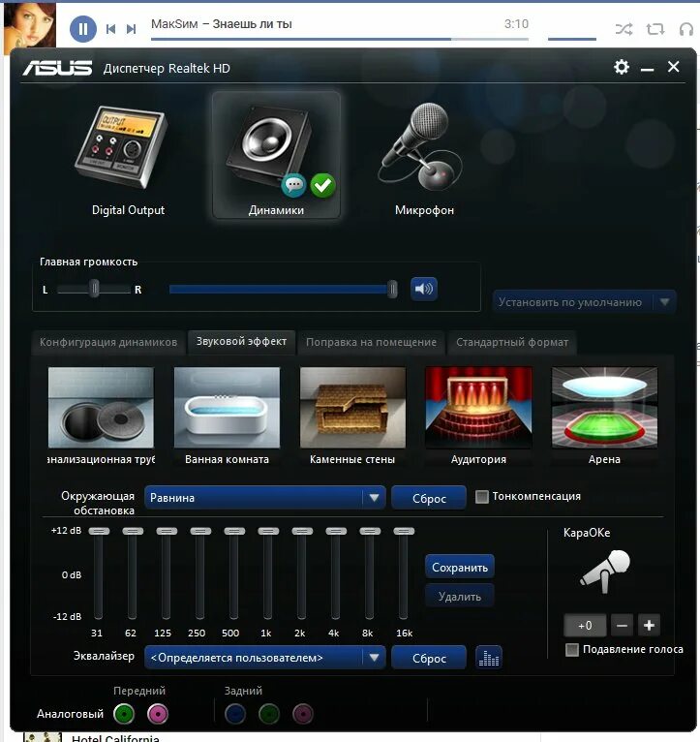The width and height of the screenshot is (700, 742).
Task: Select the Микрофон device icon
Action: (422, 145)
